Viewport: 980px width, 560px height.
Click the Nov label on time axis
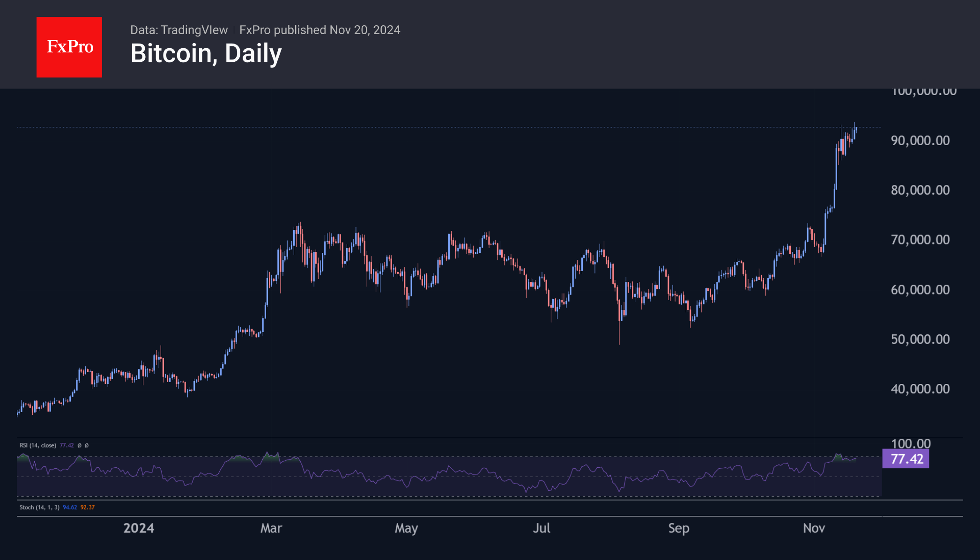pyautogui.click(x=814, y=528)
